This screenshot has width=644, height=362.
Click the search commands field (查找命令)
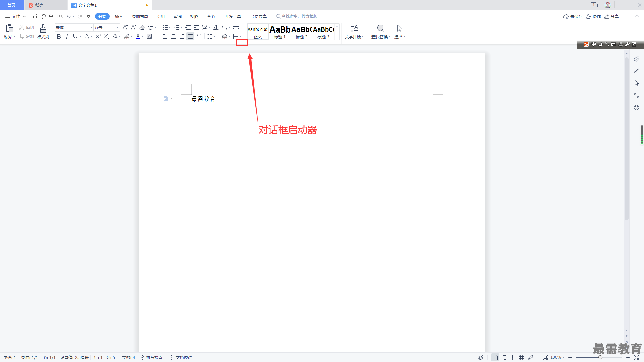(x=297, y=16)
